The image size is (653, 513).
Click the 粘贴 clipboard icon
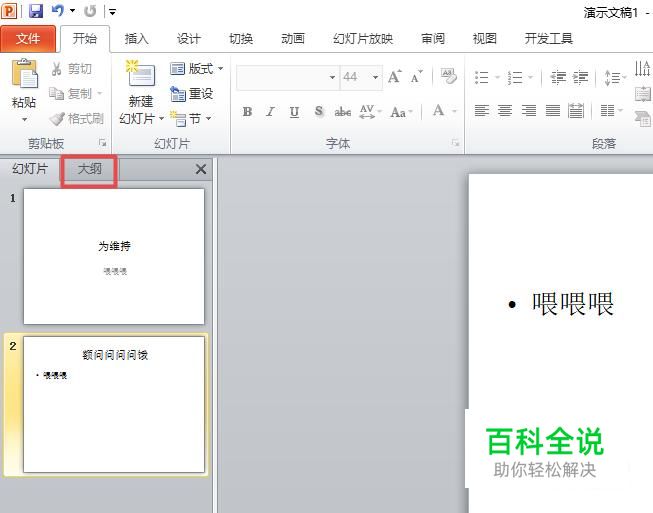pos(24,73)
